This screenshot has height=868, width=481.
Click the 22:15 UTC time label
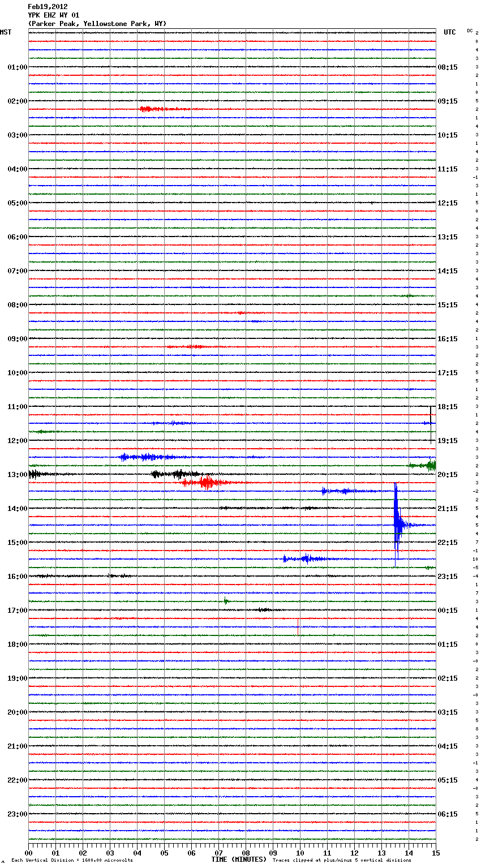448,543
